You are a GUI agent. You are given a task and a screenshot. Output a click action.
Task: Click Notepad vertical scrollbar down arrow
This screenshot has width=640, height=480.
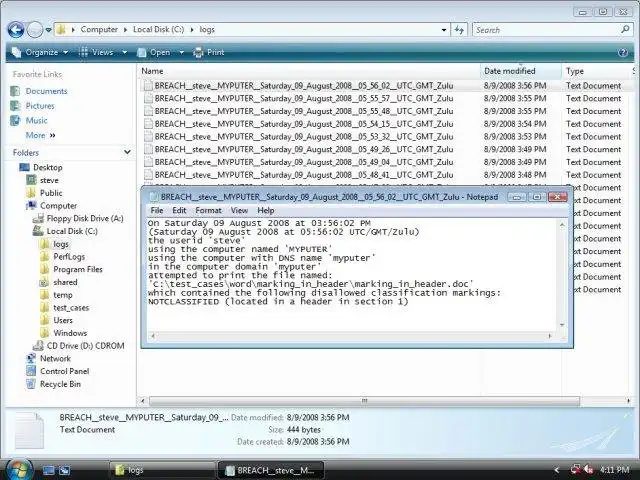click(562, 325)
